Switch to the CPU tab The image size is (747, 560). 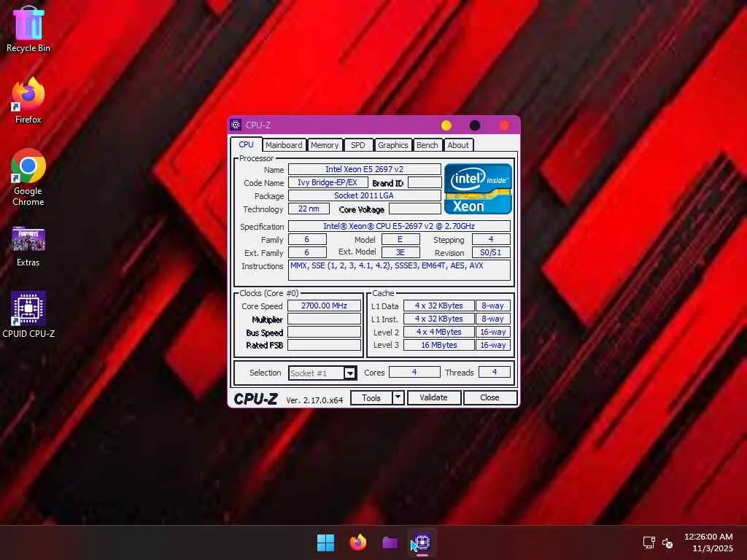(x=247, y=144)
